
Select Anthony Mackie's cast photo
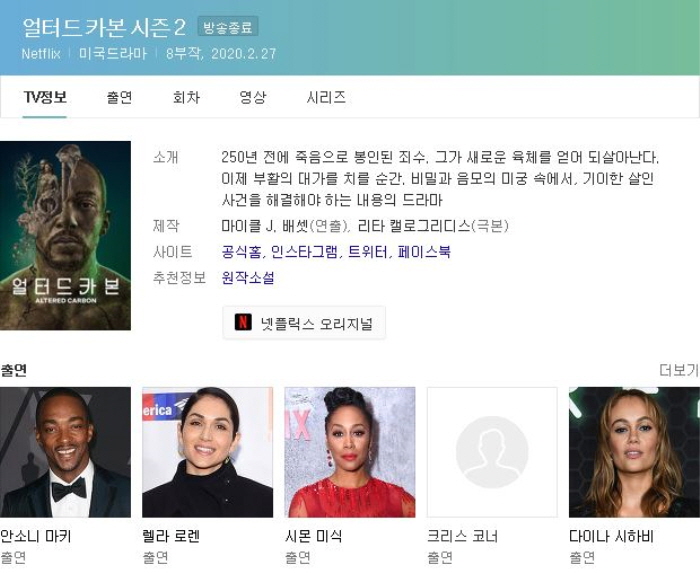click(65, 452)
